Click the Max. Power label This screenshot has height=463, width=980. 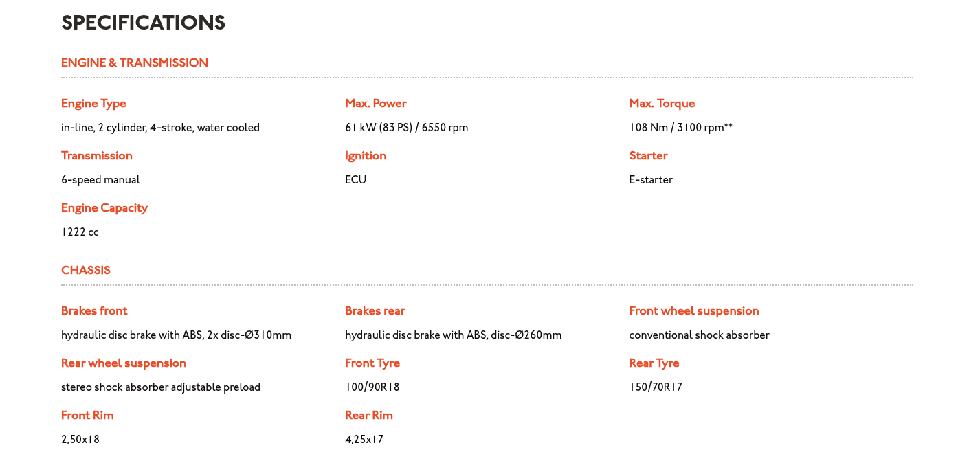point(376,104)
